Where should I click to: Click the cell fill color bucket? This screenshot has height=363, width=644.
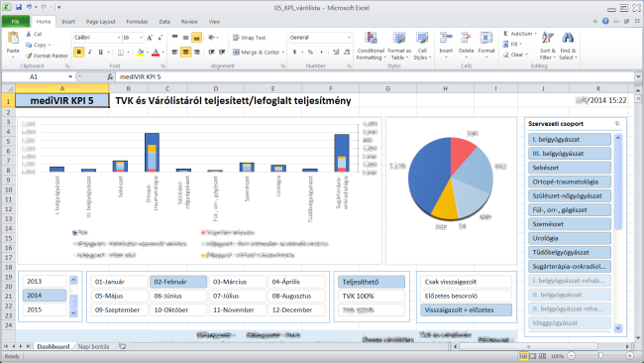click(x=140, y=53)
